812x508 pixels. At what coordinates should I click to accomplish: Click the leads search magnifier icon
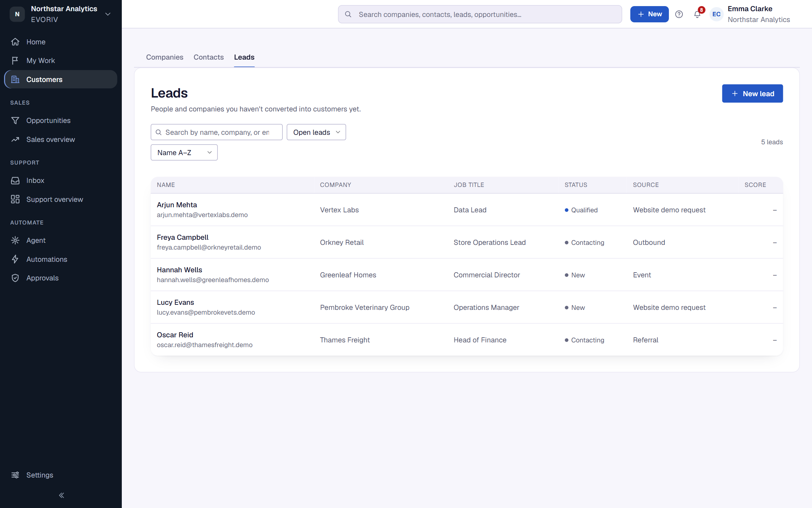(158, 132)
